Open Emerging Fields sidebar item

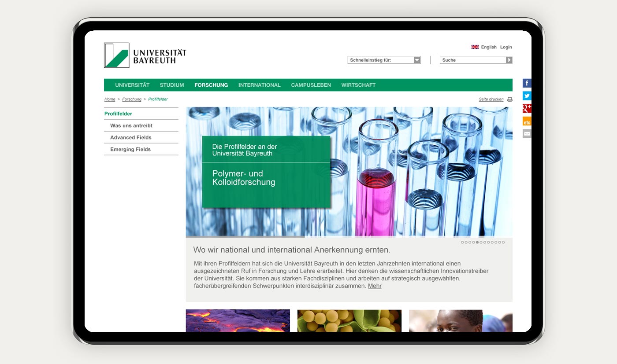(x=141, y=149)
